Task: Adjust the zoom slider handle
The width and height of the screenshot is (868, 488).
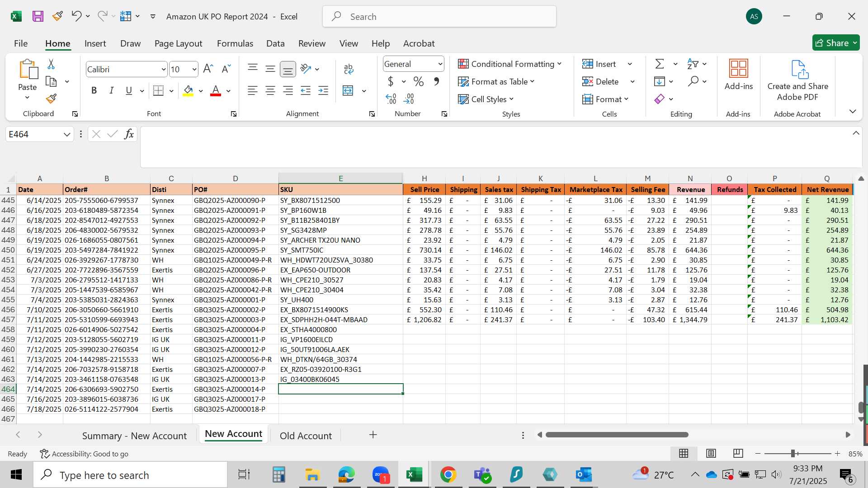Action: (793, 453)
